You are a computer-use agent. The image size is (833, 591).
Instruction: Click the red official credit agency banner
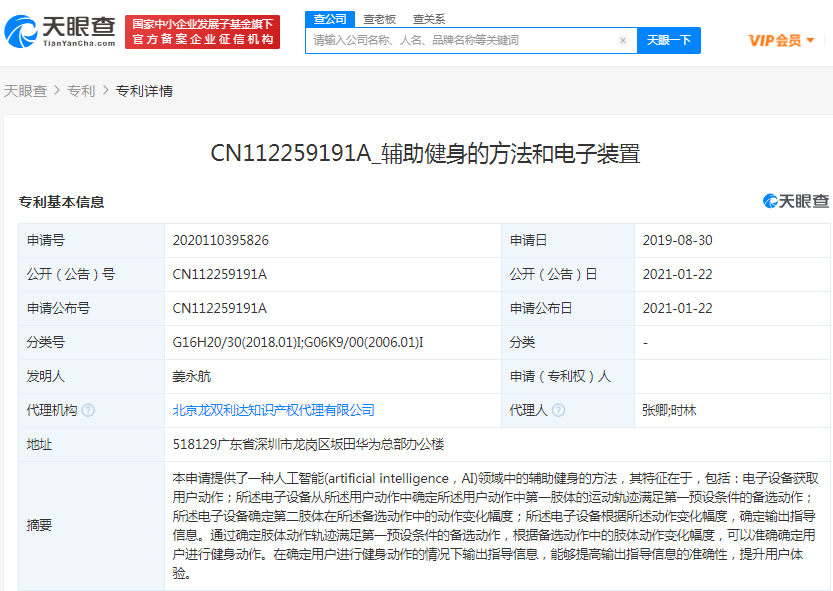click(203, 32)
